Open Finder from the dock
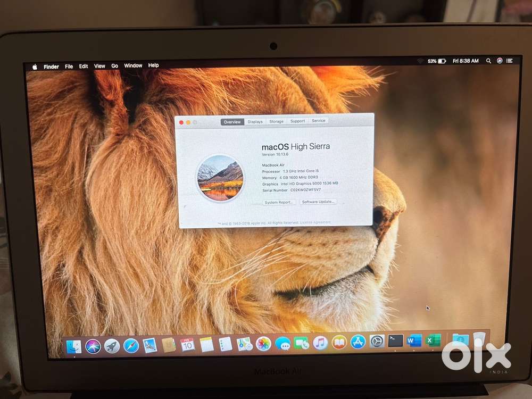Viewport: 532px width, 399px height. pyautogui.click(x=73, y=346)
